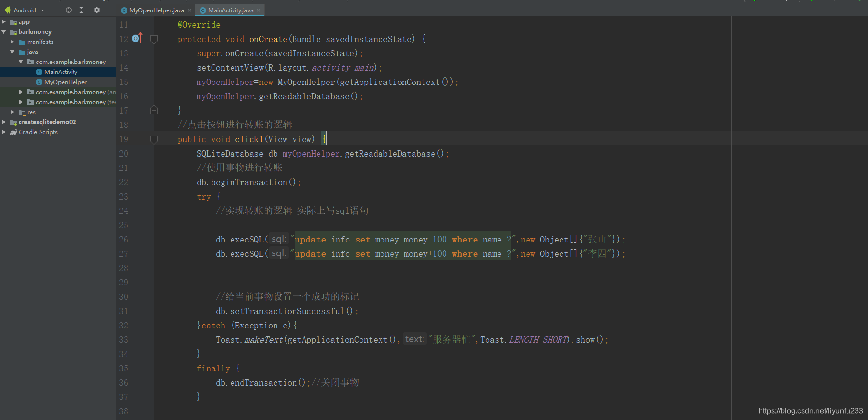Click the res folder icon

click(22, 112)
